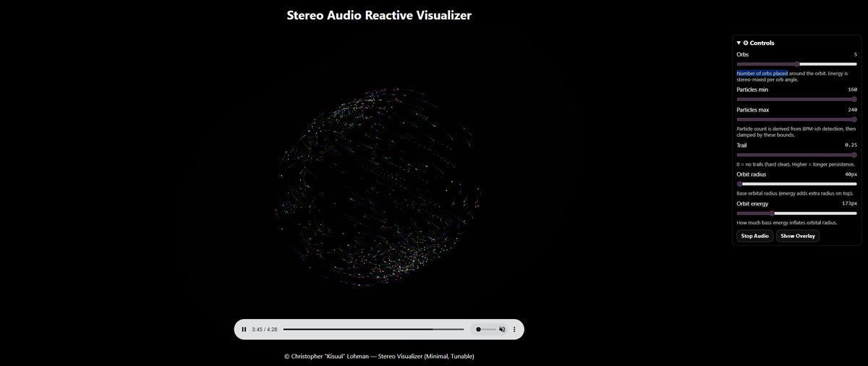Adjust the Particles max slider
The image size is (868, 366).
tap(796, 119)
